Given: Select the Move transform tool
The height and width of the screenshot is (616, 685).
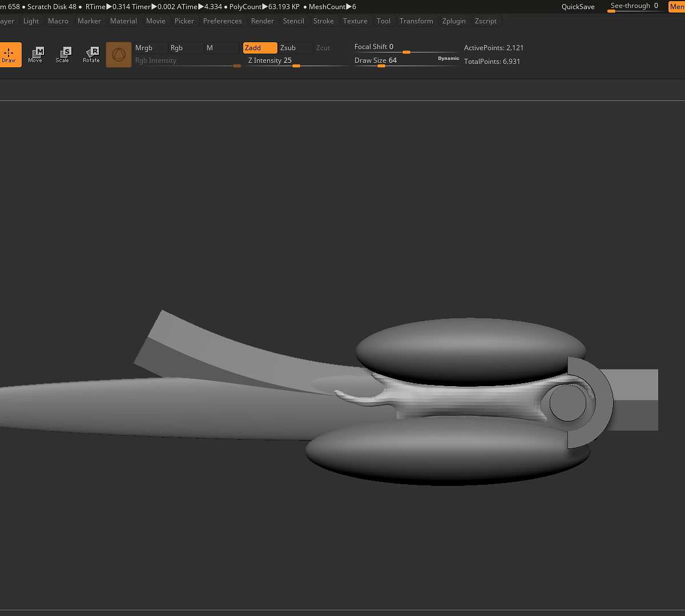Looking at the screenshot, I should (35, 55).
